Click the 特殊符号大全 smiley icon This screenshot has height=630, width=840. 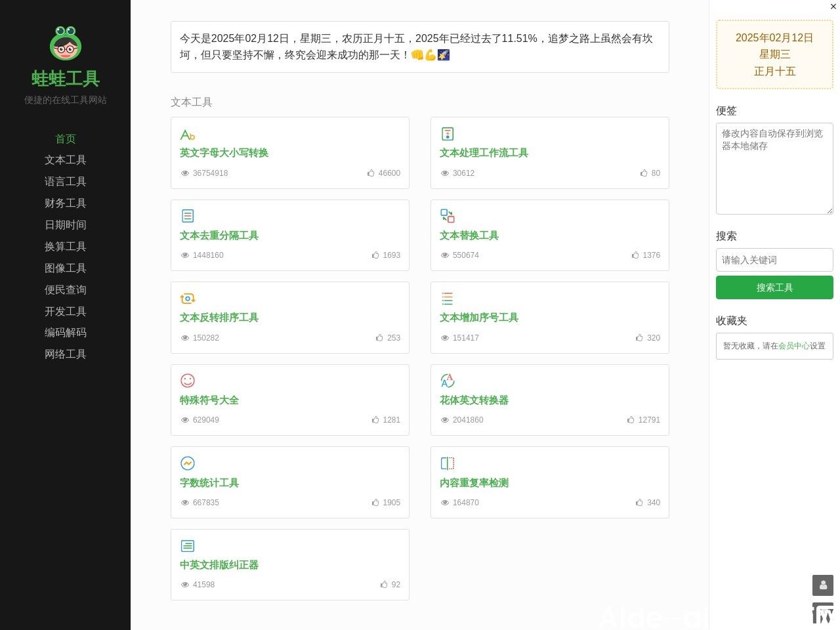tap(188, 381)
